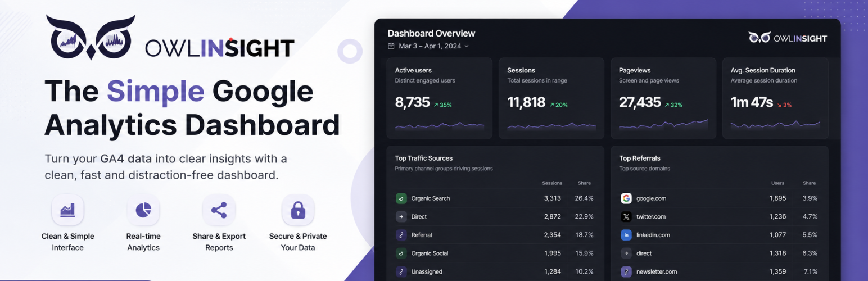Select the Pageviews metric card
This screenshot has height=281, width=868.
tap(663, 98)
